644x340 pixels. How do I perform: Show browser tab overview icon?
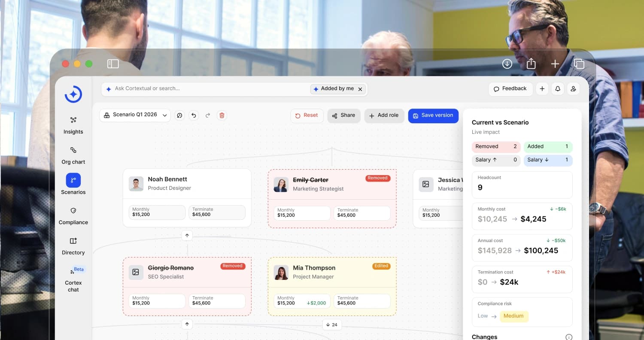(579, 64)
